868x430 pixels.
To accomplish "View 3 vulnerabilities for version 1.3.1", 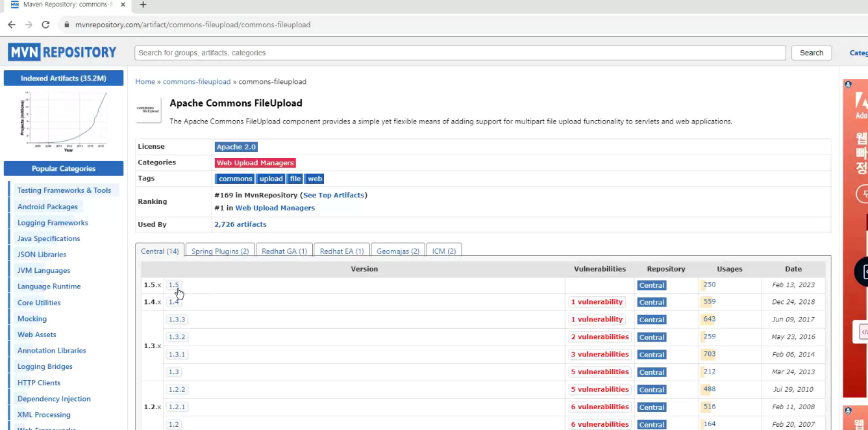I will click(x=600, y=355).
